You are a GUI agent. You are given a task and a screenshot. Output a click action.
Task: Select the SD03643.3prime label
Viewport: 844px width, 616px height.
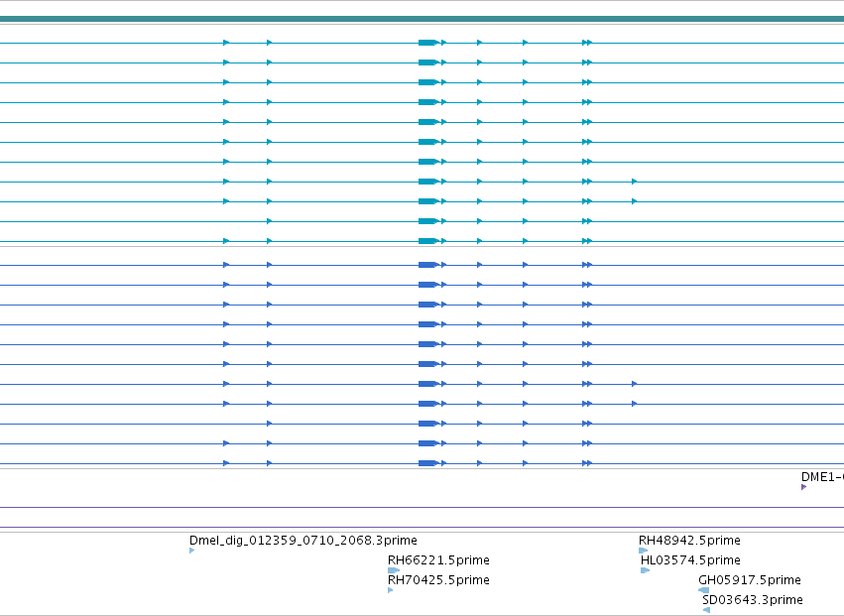(x=753, y=600)
